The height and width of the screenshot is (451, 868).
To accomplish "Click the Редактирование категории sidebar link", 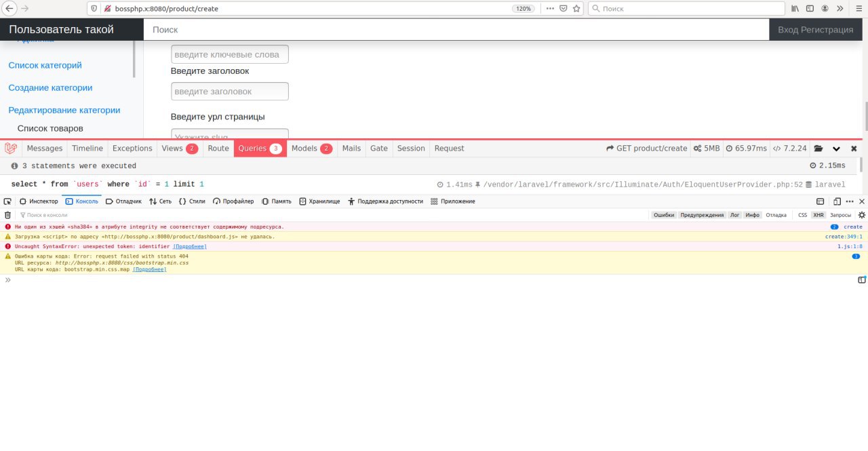I will [x=64, y=110].
